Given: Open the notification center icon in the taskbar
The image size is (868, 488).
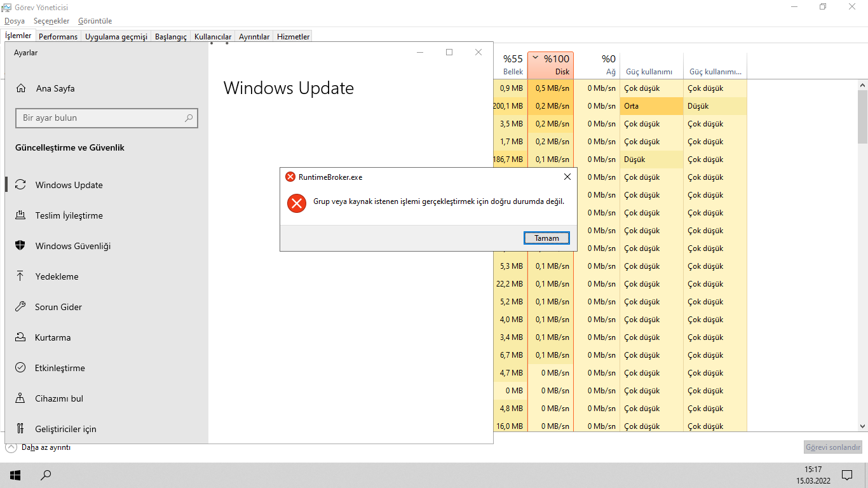Looking at the screenshot, I should [x=847, y=475].
